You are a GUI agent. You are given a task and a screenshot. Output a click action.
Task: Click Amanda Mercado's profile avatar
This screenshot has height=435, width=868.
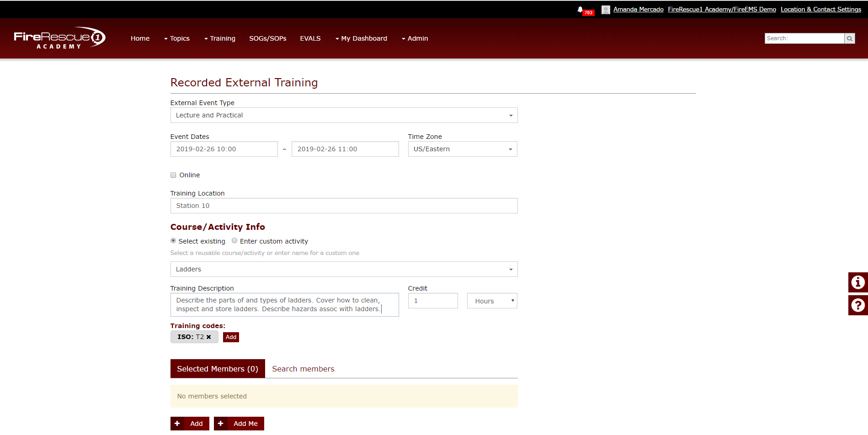tap(606, 10)
